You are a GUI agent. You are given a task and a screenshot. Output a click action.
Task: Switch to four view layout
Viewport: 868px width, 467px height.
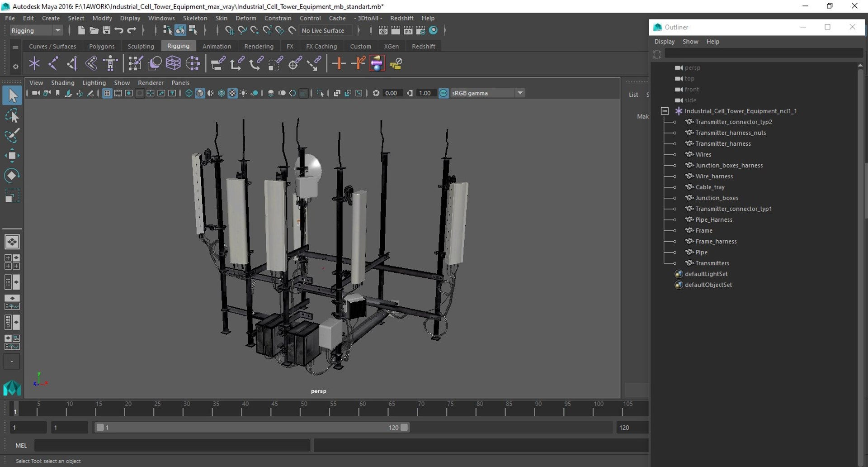point(12,262)
